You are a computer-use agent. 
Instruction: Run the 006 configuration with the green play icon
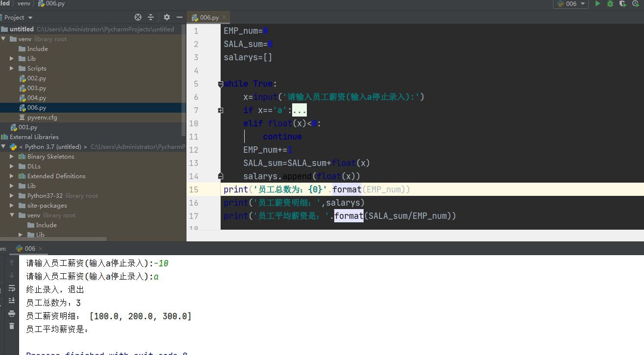coord(598,3)
